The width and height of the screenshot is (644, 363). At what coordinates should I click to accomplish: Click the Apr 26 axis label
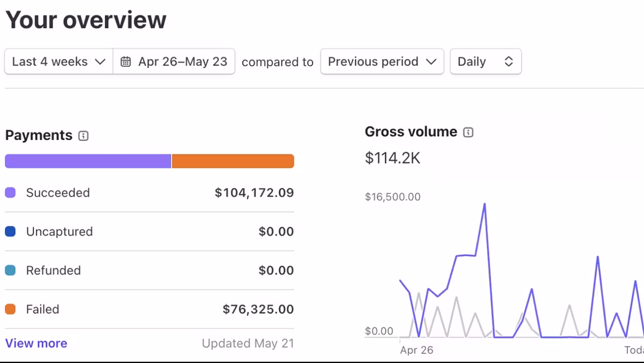(416, 350)
